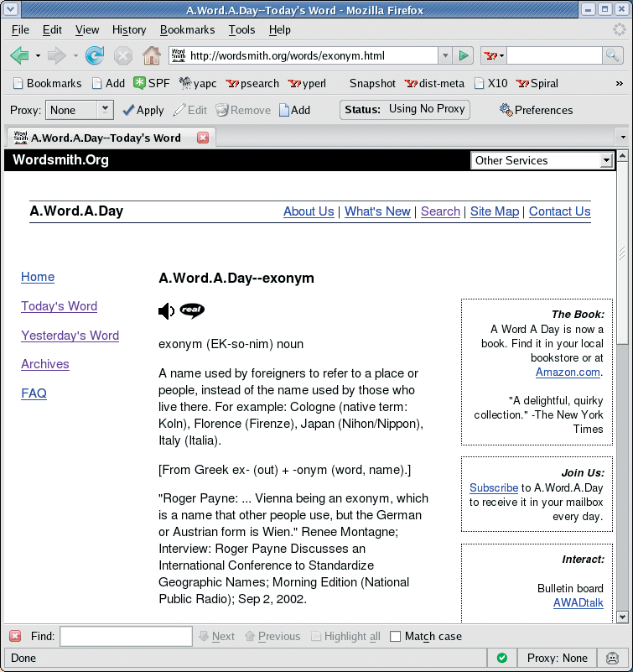Follow the What's New link
The height and width of the screenshot is (672, 633).
click(377, 211)
